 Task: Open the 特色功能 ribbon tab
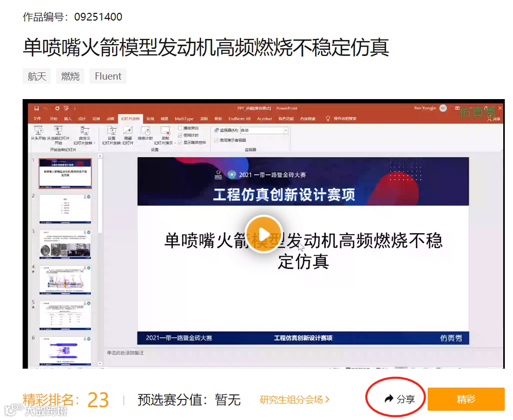(x=286, y=119)
